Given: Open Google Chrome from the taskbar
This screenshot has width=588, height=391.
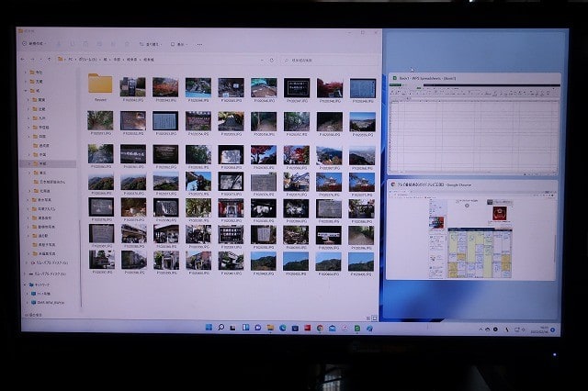Looking at the screenshot, I should click(320, 327).
